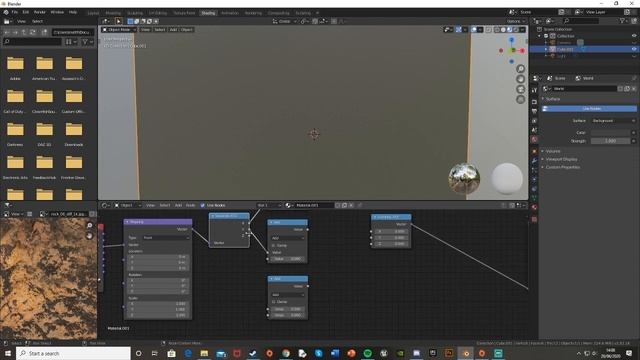The image size is (640, 360).
Task: Click the Blender logo menu icon
Action: 6,12
